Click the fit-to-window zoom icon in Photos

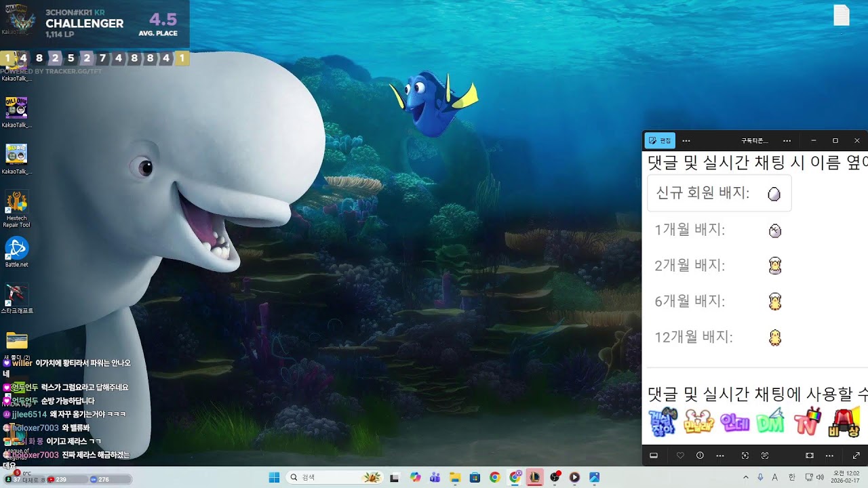tap(810, 455)
